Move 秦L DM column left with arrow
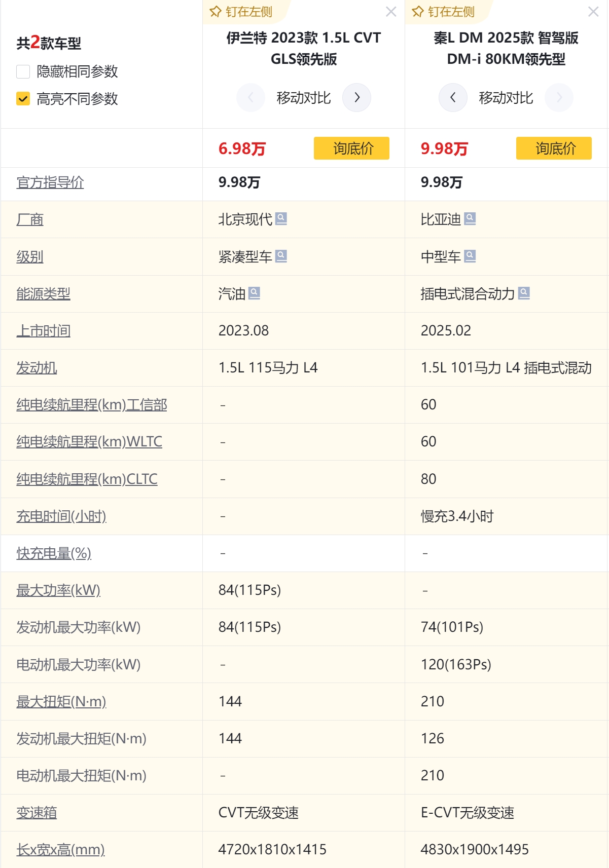 pyautogui.click(x=453, y=97)
